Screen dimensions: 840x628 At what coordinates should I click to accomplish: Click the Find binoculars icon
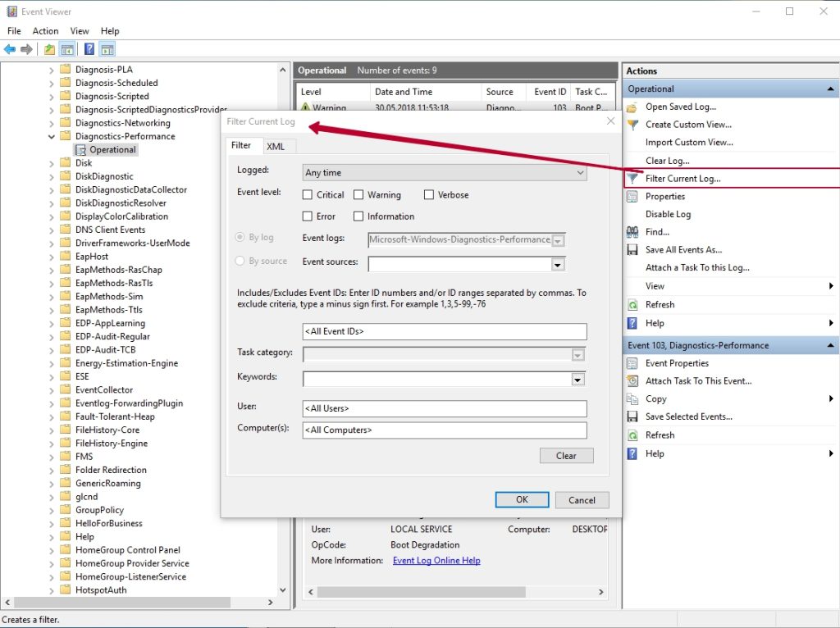(632, 232)
